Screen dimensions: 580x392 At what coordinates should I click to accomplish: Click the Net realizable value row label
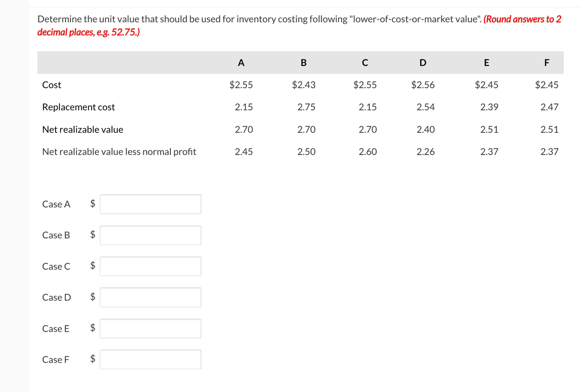point(83,129)
